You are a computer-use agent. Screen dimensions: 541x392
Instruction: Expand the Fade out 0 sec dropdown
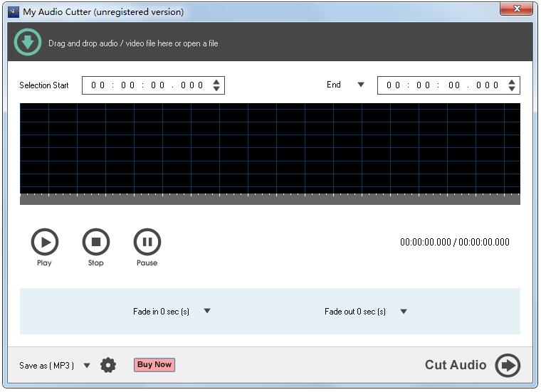(x=404, y=312)
